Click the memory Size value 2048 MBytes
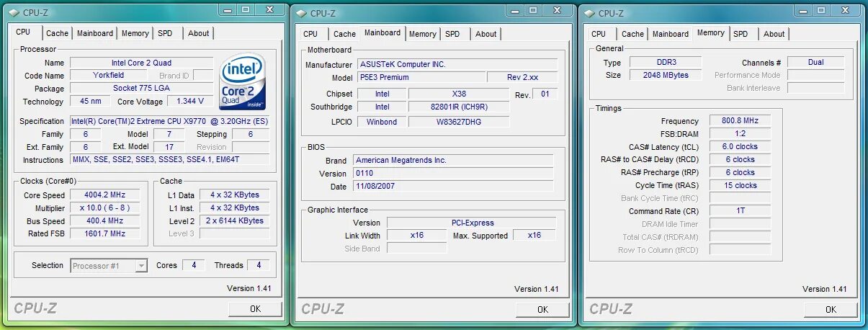Image resolution: width=868 pixels, height=330 pixels. [666, 76]
